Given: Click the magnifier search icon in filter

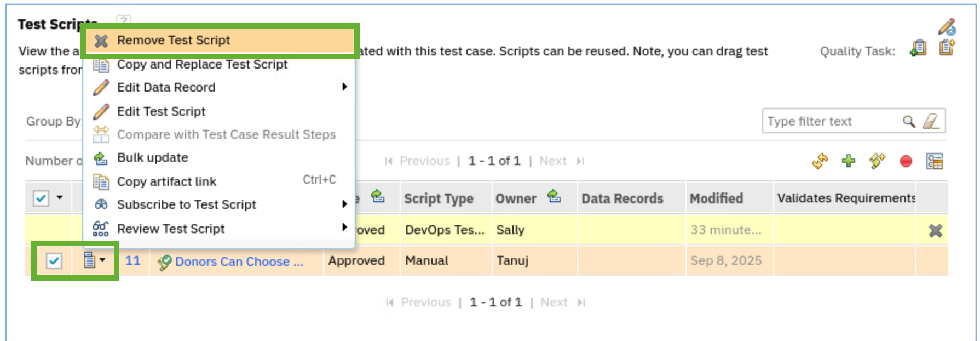Looking at the screenshot, I should (x=909, y=121).
